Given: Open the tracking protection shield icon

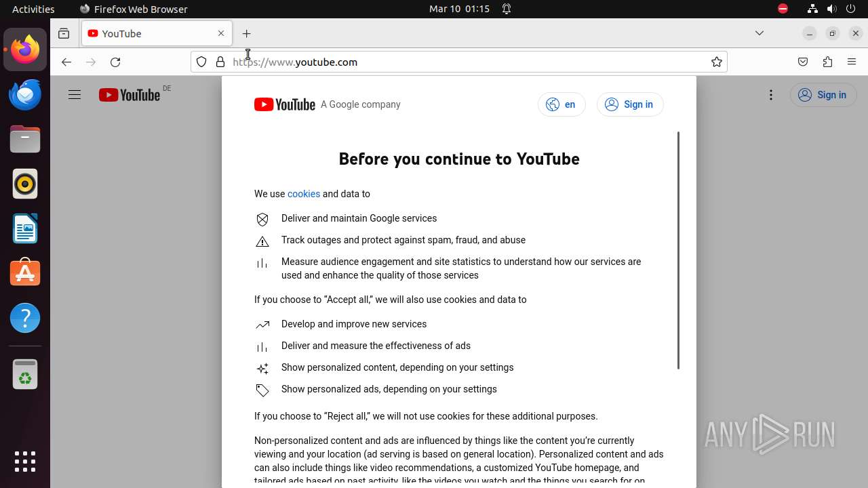Looking at the screenshot, I should [201, 62].
